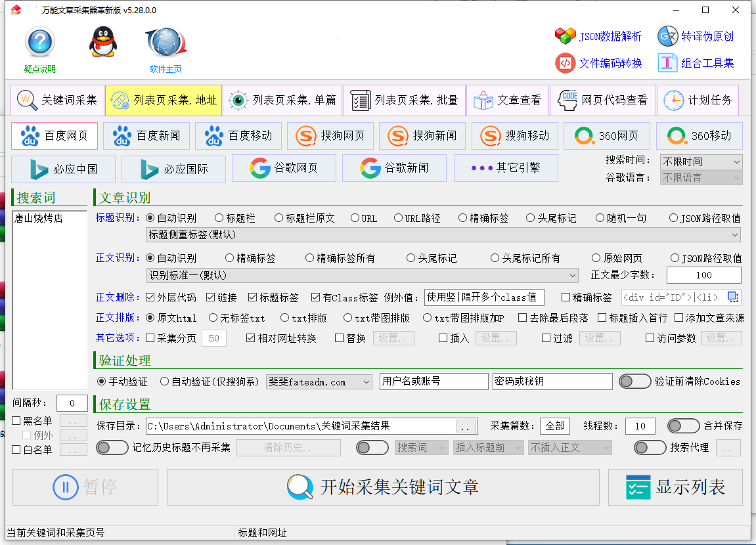Click the 间隔秒 interval field
The image size is (756, 545).
(x=72, y=403)
